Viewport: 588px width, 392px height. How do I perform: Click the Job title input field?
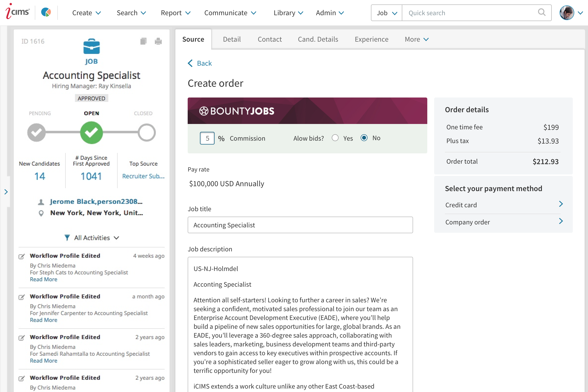(300, 225)
